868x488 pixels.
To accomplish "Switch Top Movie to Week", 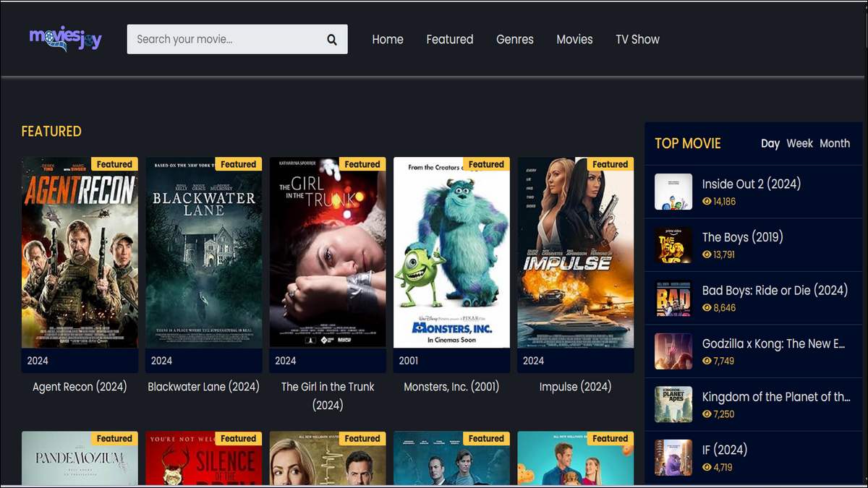I will click(x=799, y=143).
